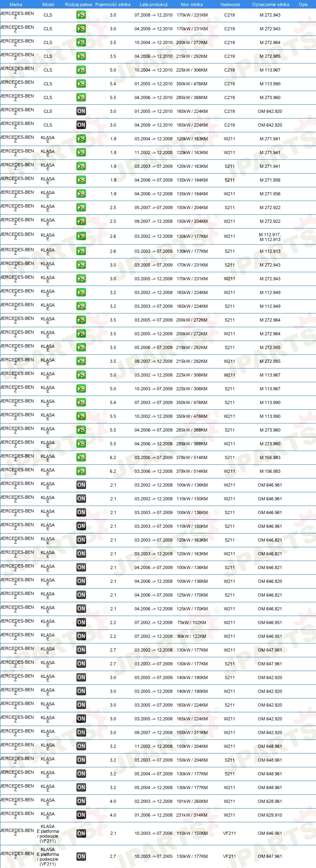The width and height of the screenshot is (316, 868).
Task: Select petrol icon in CLS 5.4 row
Action: click(x=81, y=84)
